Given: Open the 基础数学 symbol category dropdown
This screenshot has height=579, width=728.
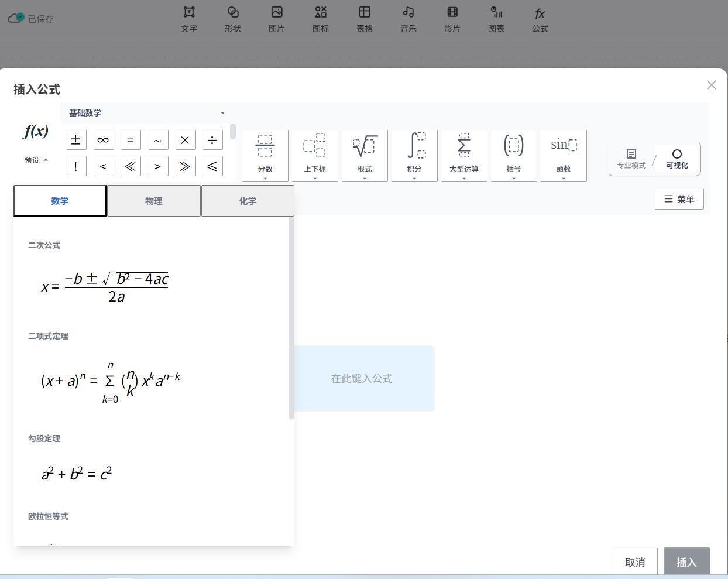Looking at the screenshot, I should click(x=146, y=113).
